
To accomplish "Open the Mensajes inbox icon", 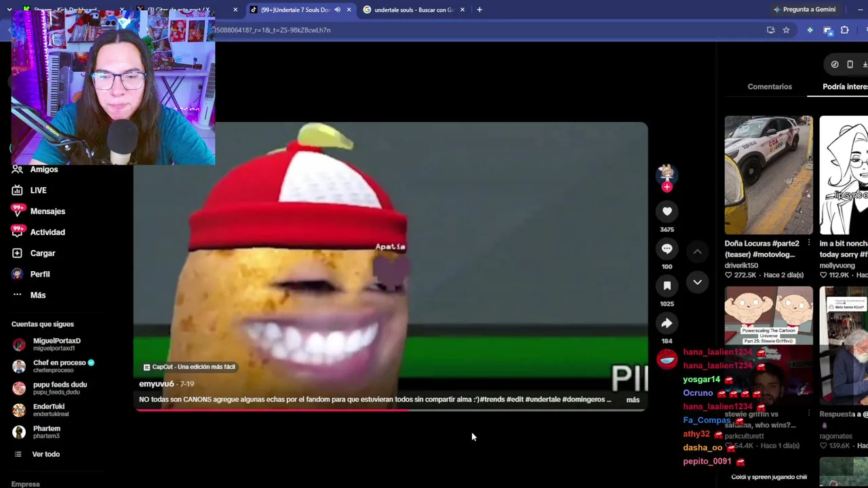I will click(18, 211).
